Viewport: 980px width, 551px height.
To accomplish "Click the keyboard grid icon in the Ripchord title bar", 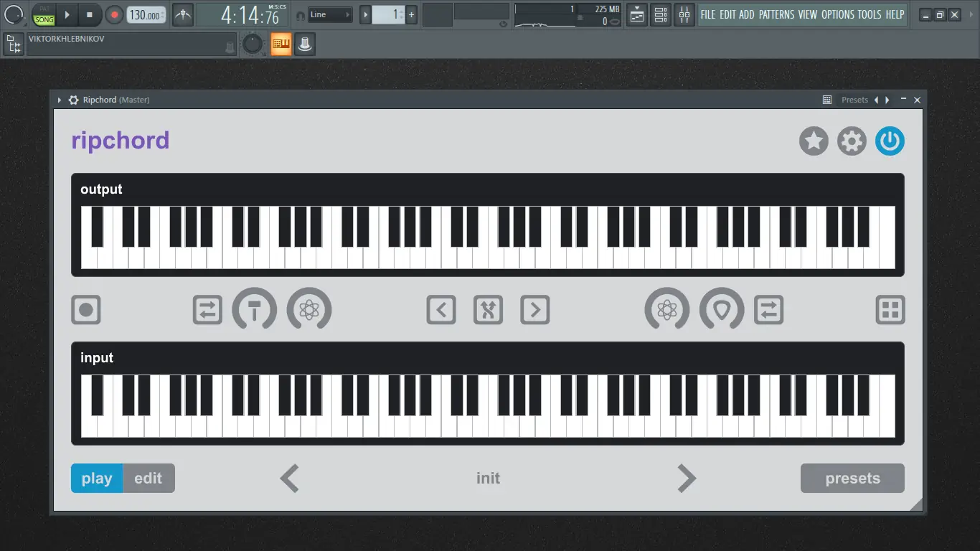I will pos(827,100).
